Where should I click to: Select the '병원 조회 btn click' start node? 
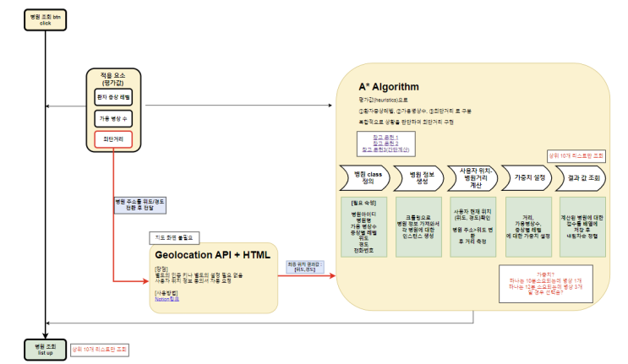click(46, 20)
